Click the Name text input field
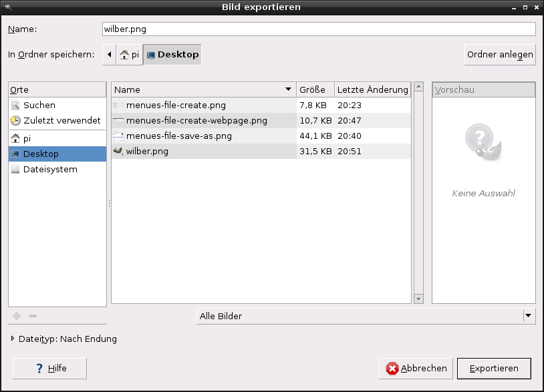Viewport: 544px width, 392px height. pos(319,29)
